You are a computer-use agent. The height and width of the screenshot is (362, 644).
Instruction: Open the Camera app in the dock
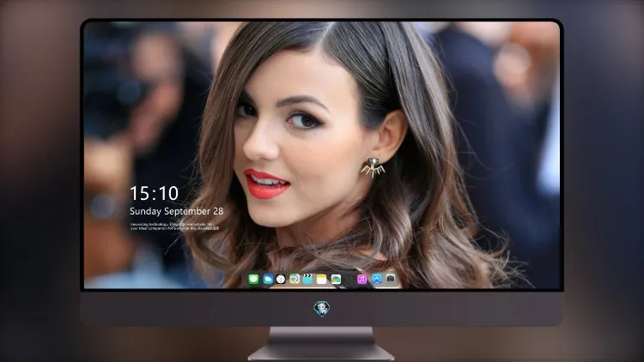[x=391, y=279]
